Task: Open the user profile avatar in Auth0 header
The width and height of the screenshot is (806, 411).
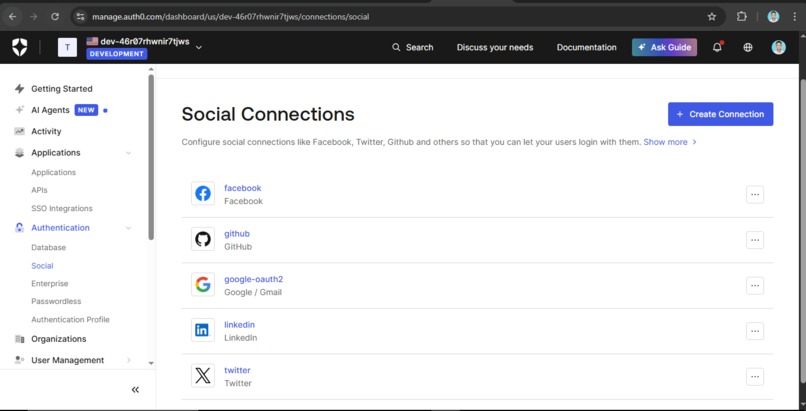Action: click(x=778, y=47)
